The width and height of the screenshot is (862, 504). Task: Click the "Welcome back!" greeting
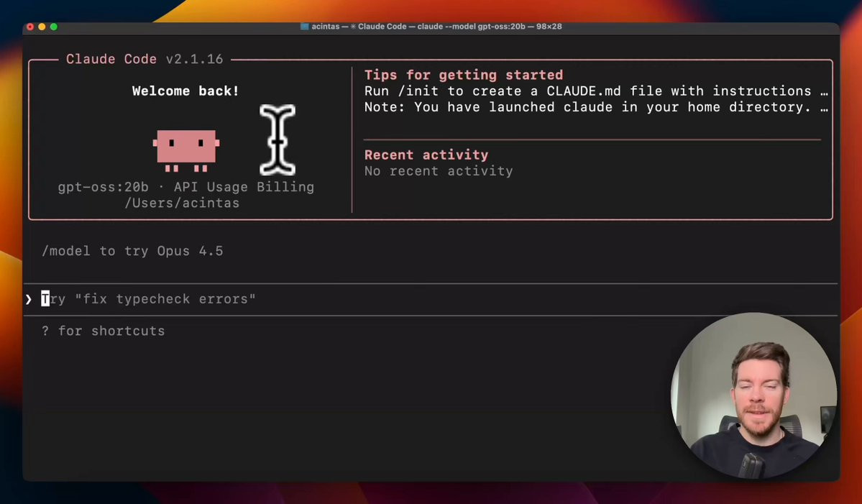coord(185,91)
